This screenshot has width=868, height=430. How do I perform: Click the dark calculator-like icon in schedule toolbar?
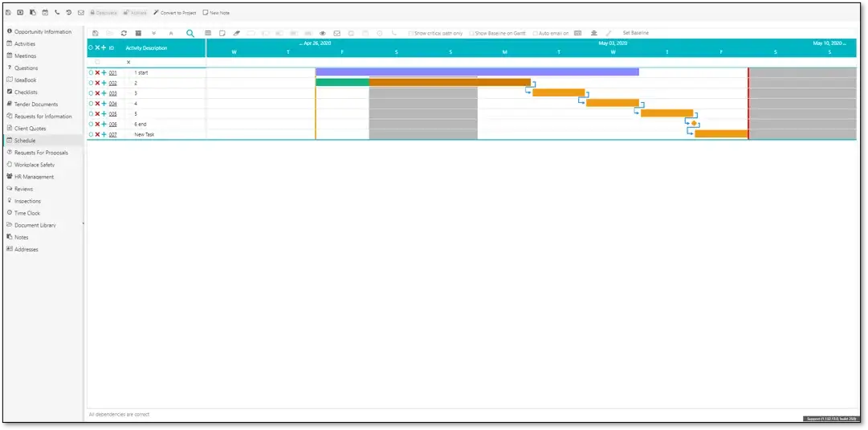[138, 33]
